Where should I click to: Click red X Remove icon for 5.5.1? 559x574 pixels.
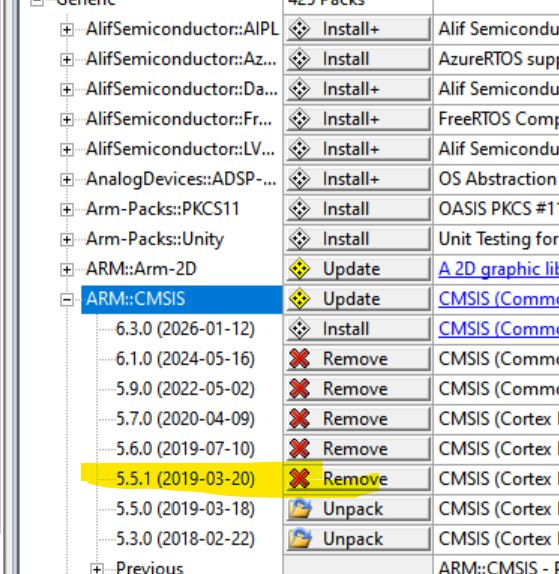pyautogui.click(x=299, y=479)
